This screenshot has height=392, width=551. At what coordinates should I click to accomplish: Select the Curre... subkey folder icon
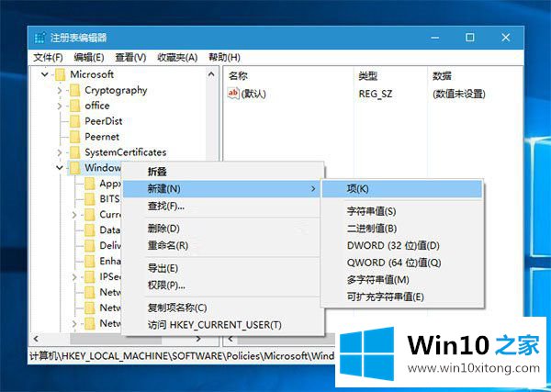pos(90,214)
